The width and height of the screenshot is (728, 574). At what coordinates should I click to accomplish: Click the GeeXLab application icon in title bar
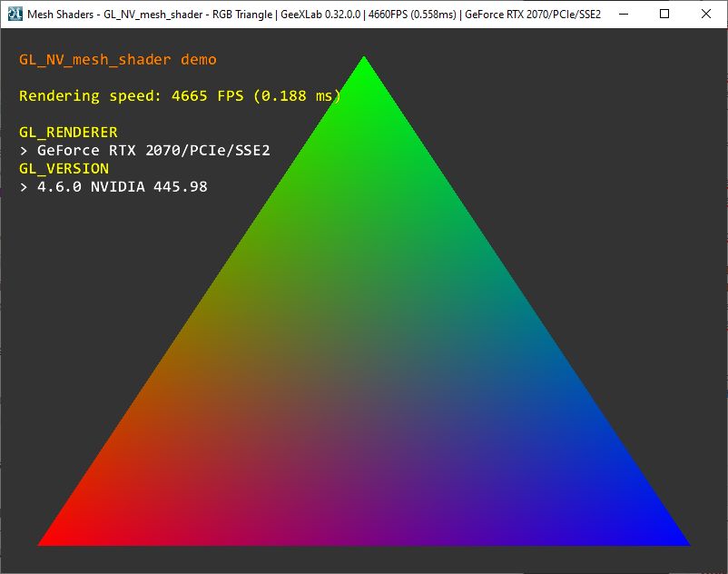point(13,15)
